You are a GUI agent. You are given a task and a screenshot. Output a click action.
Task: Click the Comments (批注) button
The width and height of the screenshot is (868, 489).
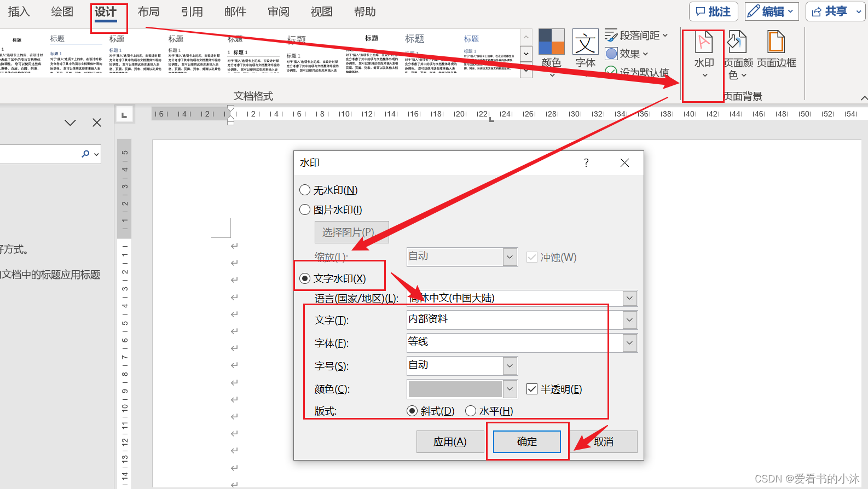tap(713, 11)
